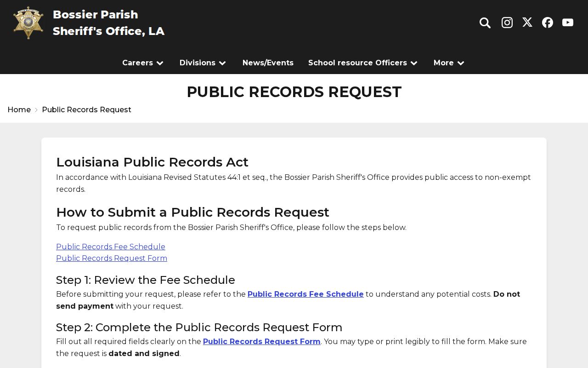The width and height of the screenshot is (588, 368).
Task: Click the bold 'dated and signed' text
Action: (x=144, y=354)
